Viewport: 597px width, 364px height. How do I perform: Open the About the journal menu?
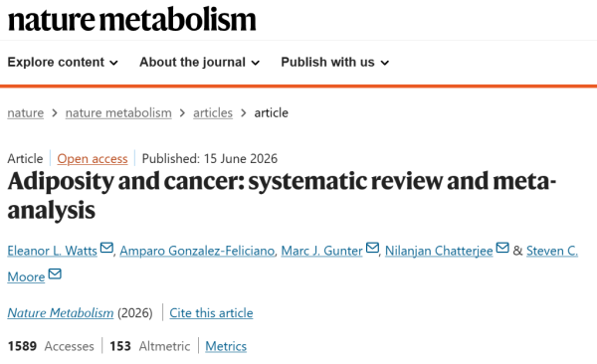200,62
